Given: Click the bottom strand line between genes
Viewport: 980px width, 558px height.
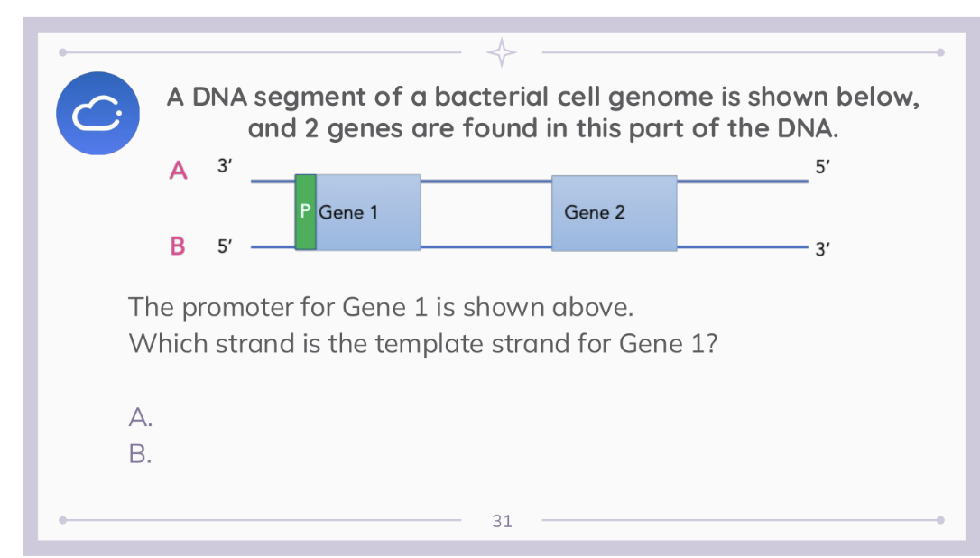Looking at the screenshot, I should point(485,246).
